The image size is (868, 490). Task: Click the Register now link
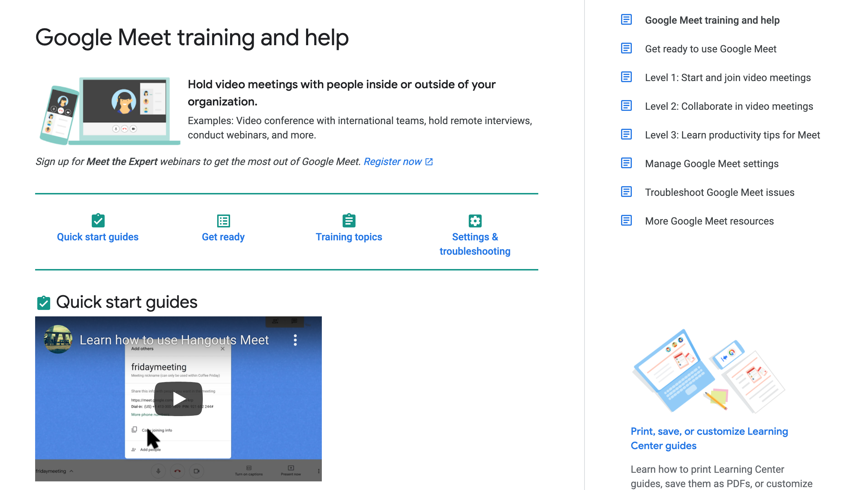[393, 162]
